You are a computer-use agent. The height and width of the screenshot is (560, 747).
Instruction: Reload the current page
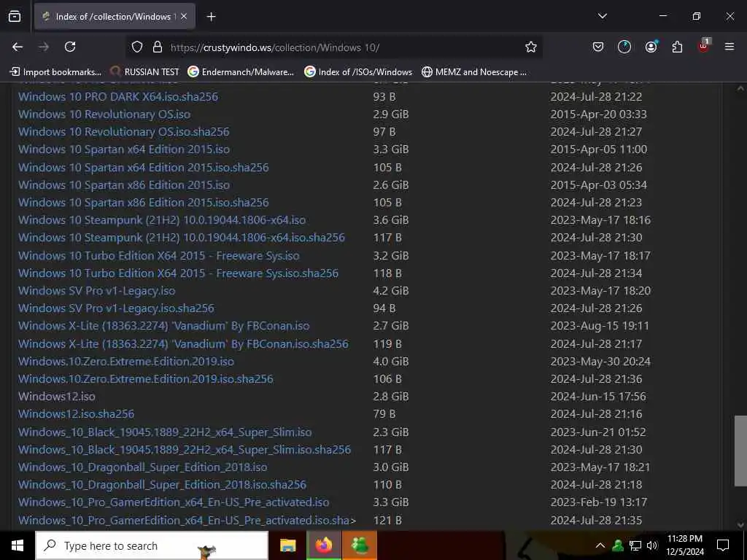pos(70,47)
